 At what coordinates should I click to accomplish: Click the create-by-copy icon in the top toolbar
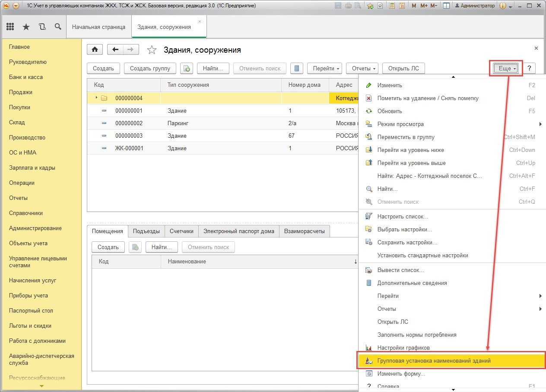[x=187, y=68]
